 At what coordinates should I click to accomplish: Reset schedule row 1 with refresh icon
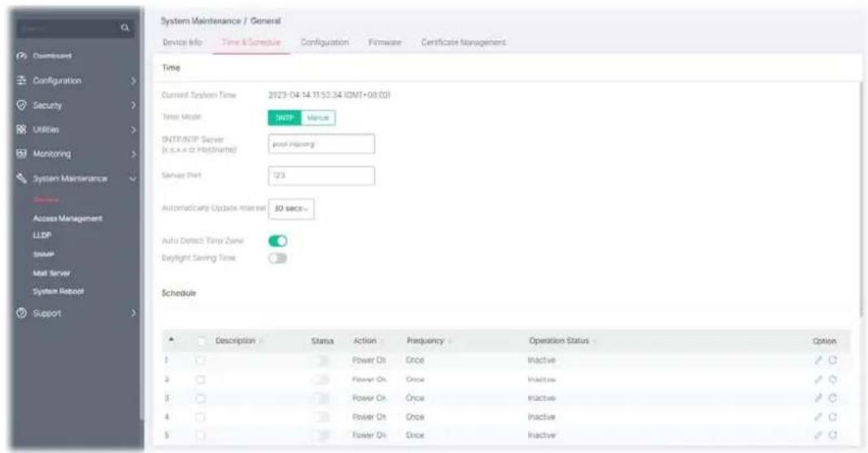click(832, 360)
